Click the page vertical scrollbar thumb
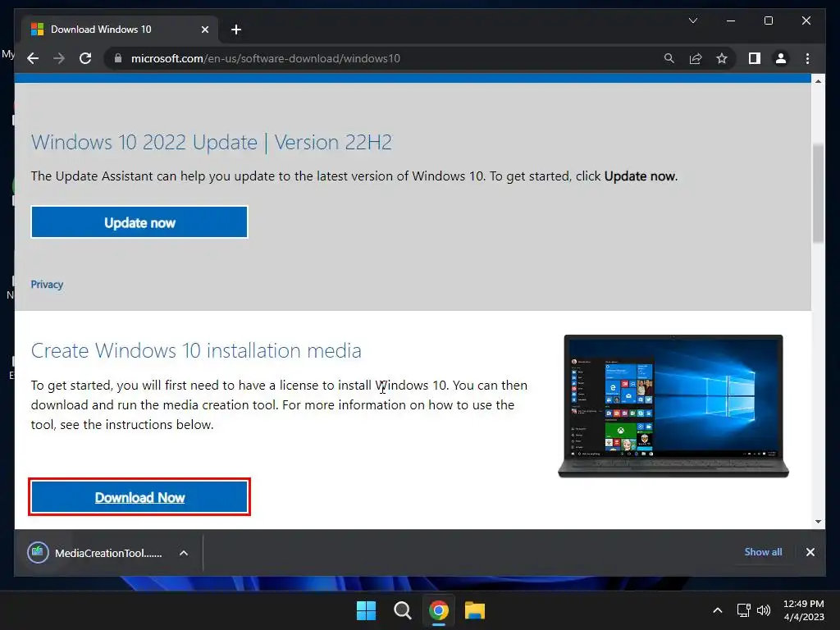840x630 pixels. tap(818, 194)
